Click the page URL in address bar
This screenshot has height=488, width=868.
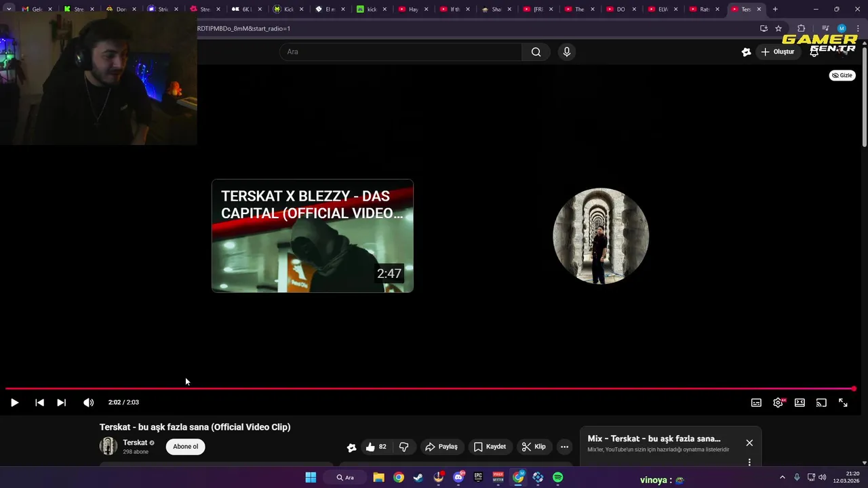(243, 28)
